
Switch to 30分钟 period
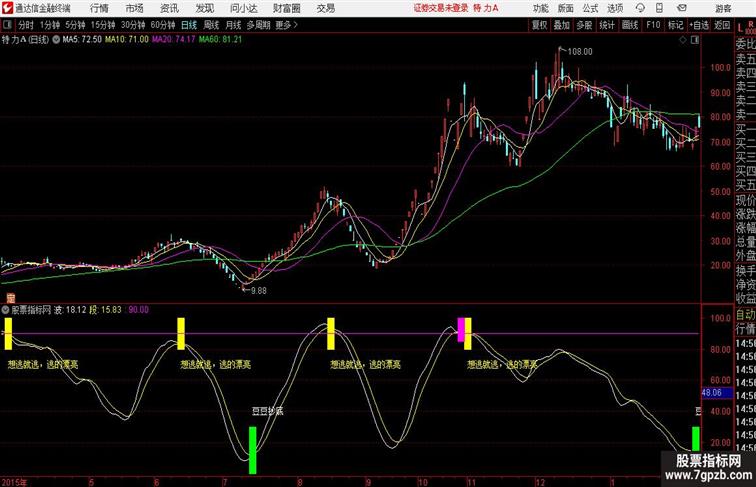click(133, 25)
